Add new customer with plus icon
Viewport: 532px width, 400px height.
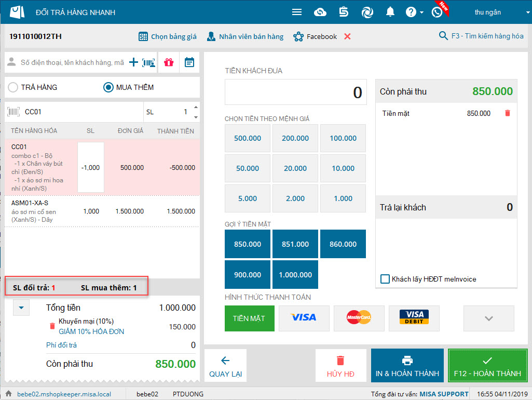[x=133, y=62]
